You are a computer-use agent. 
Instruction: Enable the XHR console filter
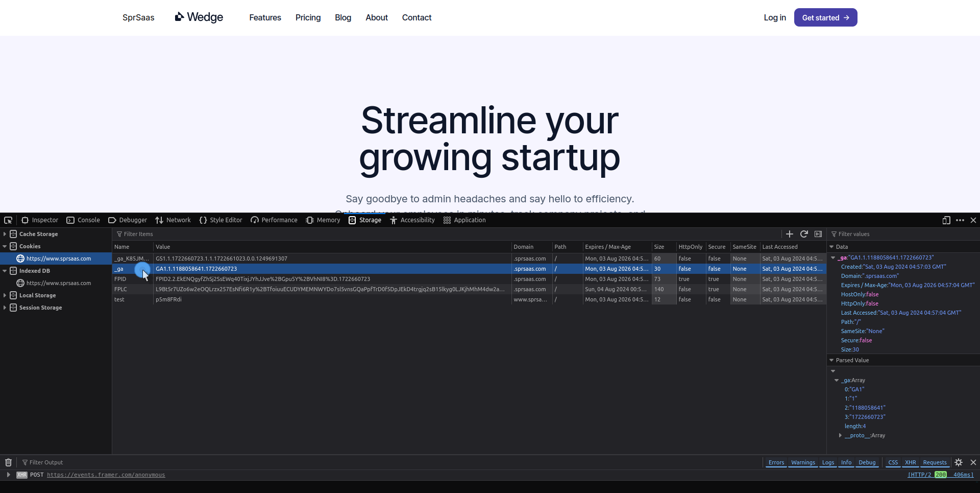click(910, 462)
